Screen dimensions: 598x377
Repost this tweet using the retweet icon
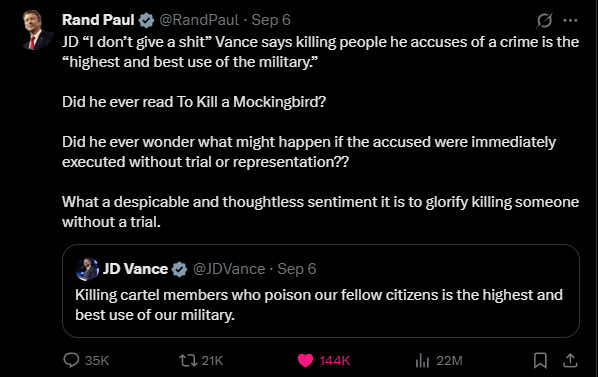[188, 360]
